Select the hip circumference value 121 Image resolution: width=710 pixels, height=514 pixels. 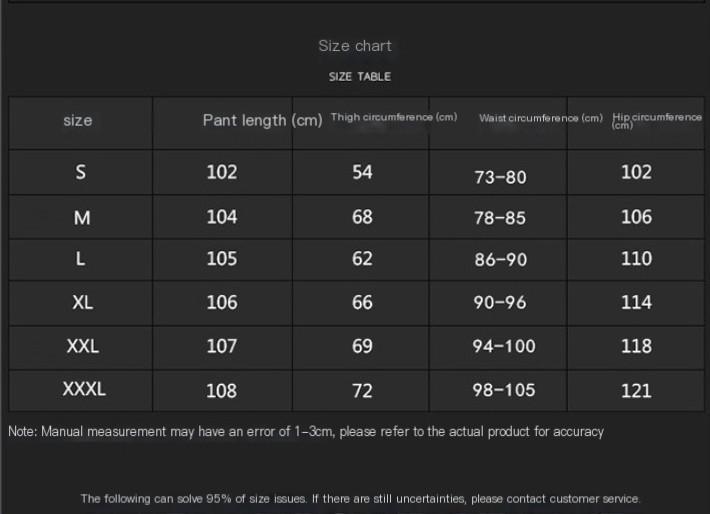[636, 391]
